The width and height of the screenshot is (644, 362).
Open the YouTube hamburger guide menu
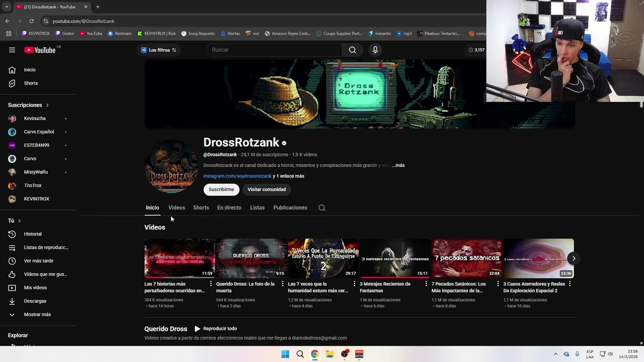(12, 50)
